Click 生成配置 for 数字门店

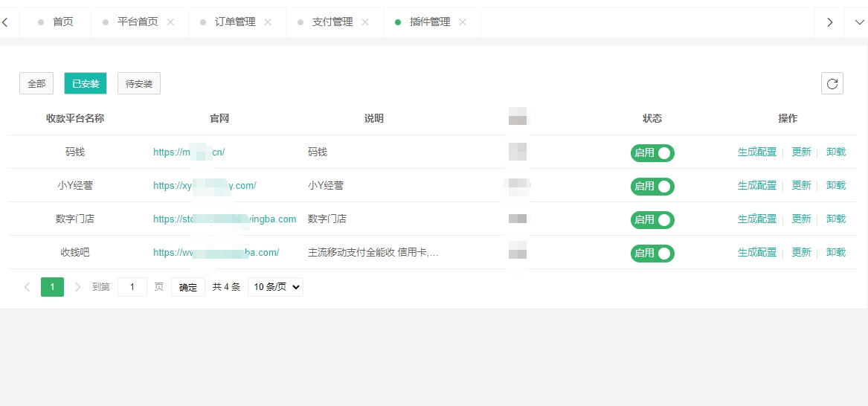[756, 219]
